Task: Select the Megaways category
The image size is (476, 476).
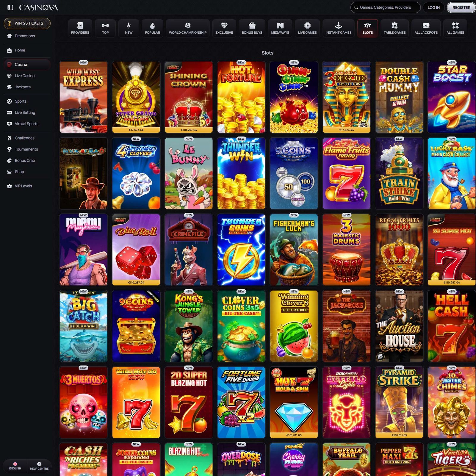Action: pos(280,28)
